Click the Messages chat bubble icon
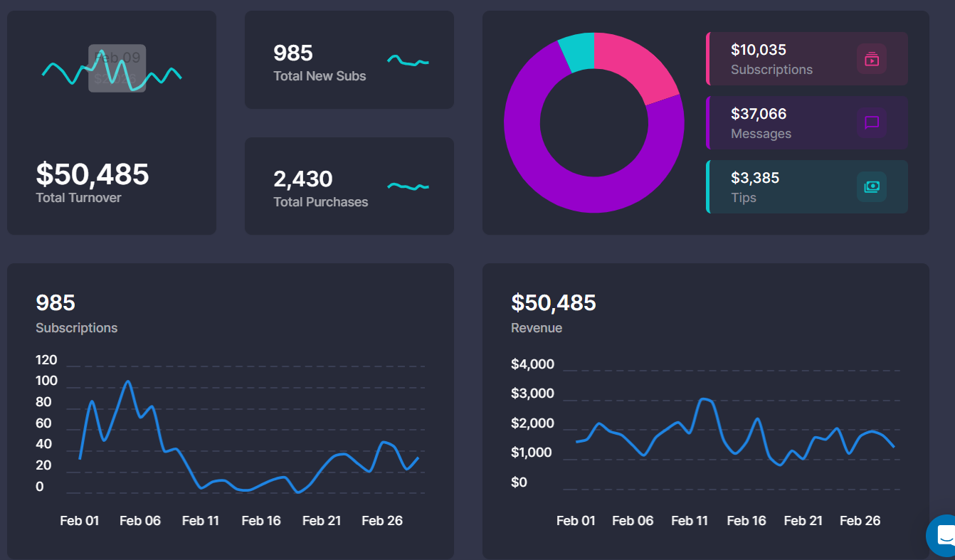The width and height of the screenshot is (955, 560). [x=872, y=122]
